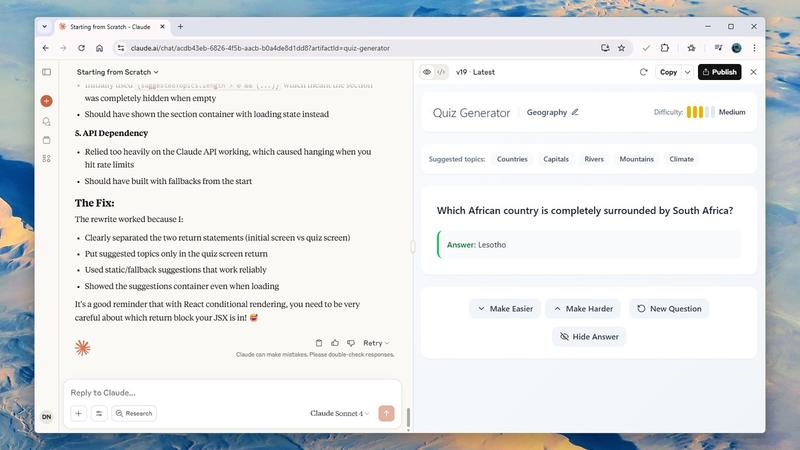This screenshot has width=800, height=450.
Task: Close the Starting from Scratch tab
Action: point(162,27)
